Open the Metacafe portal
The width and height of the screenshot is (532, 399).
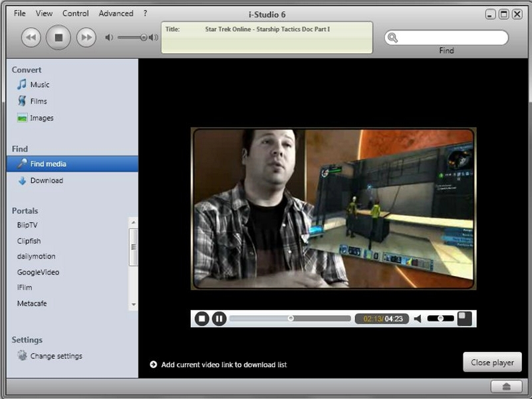click(32, 303)
